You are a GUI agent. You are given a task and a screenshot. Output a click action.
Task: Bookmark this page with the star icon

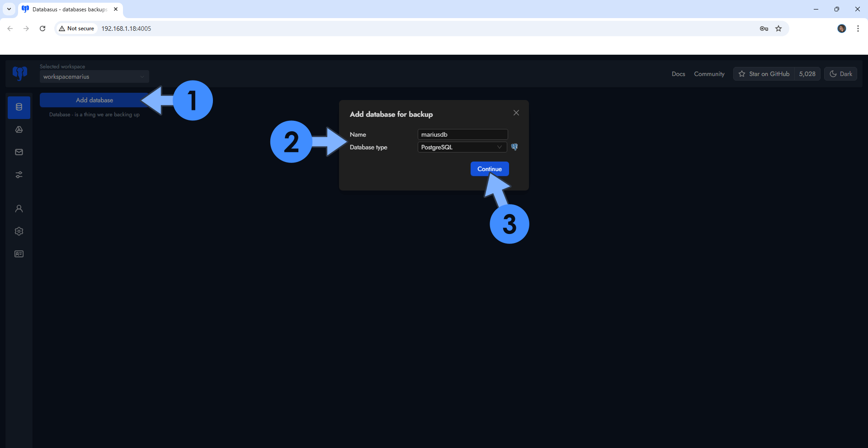[x=778, y=29]
